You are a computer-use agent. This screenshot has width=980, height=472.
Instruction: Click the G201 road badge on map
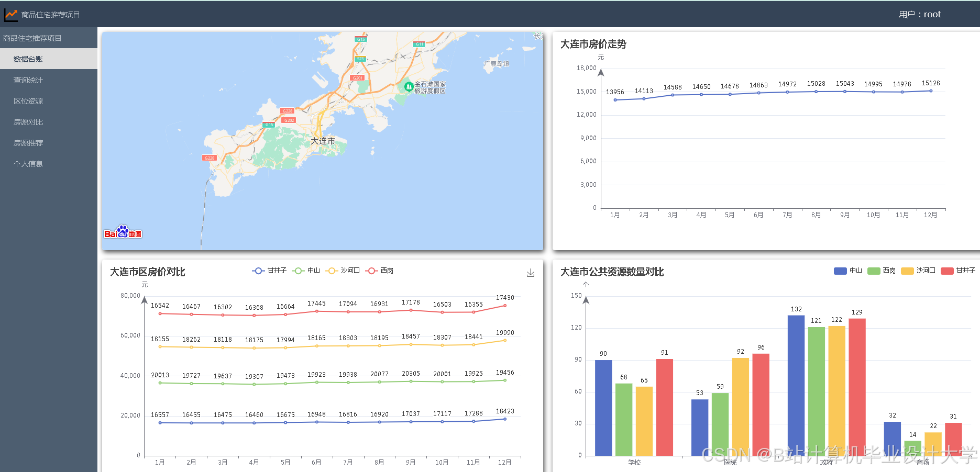click(358, 78)
